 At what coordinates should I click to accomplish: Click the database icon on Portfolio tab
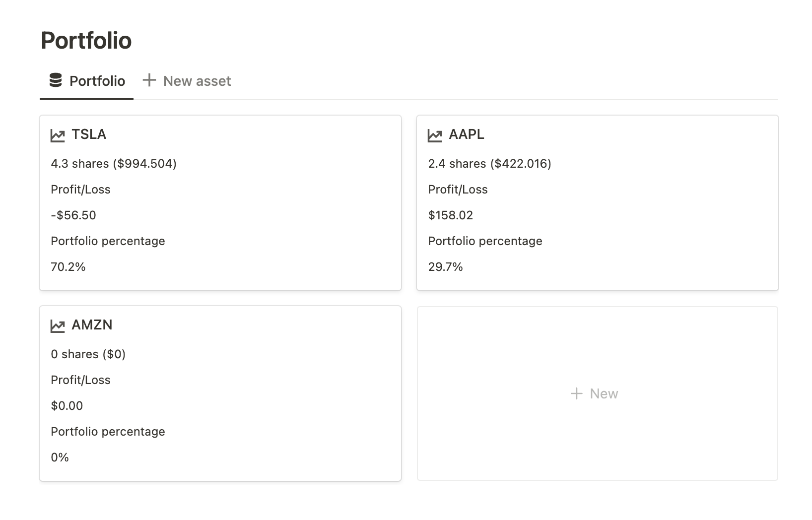pos(56,80)
